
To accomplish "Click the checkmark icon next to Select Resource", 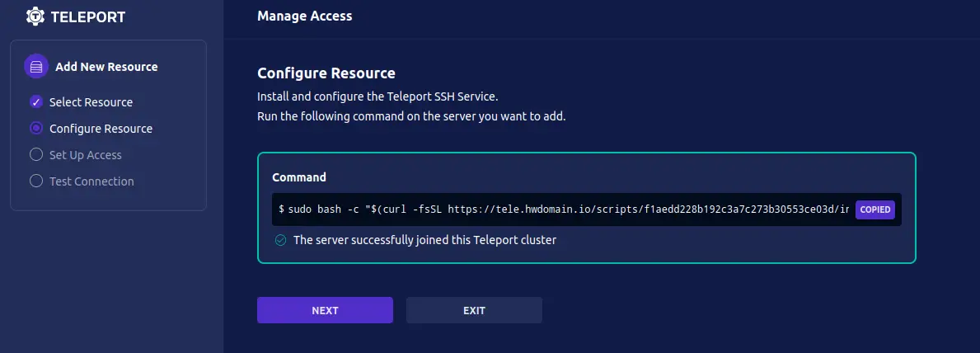I will coord(36,102).
